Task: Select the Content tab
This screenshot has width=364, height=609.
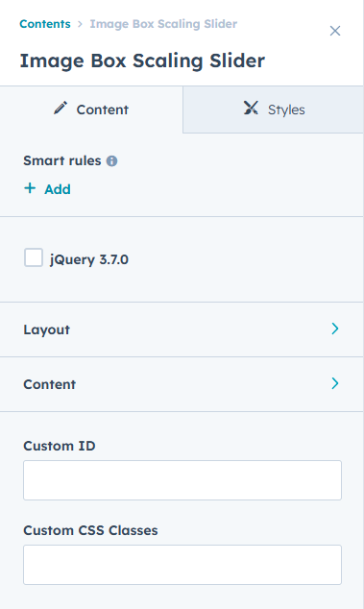Action: pos(91,110)
